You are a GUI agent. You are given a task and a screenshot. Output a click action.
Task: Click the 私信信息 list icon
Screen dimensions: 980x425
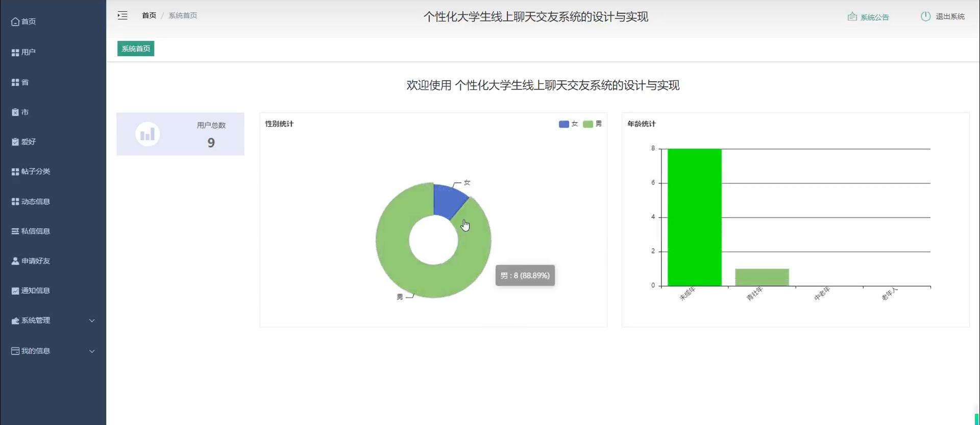[15, 231]
